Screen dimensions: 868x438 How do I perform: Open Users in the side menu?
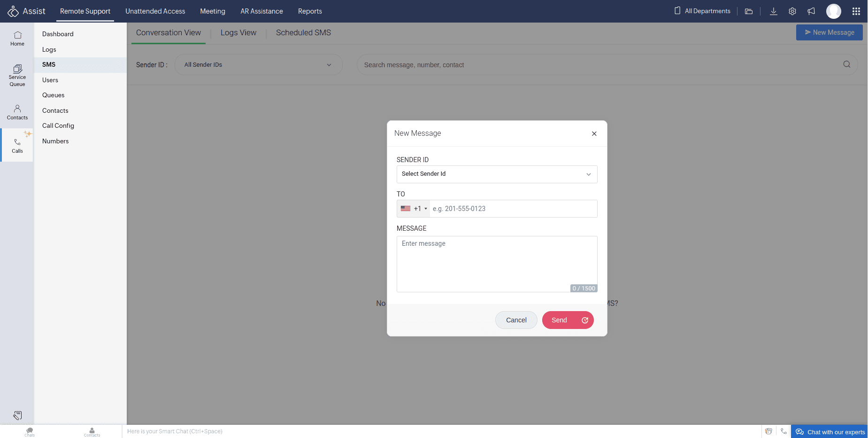(x=80, y=80)
